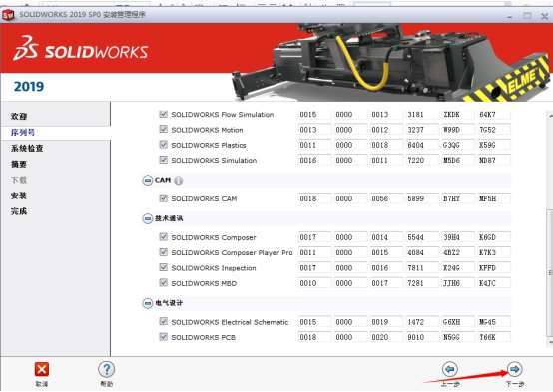Select 欢迎 step in sidebar
This screenshot has width=553, height=392.
(x=19, y=116)
